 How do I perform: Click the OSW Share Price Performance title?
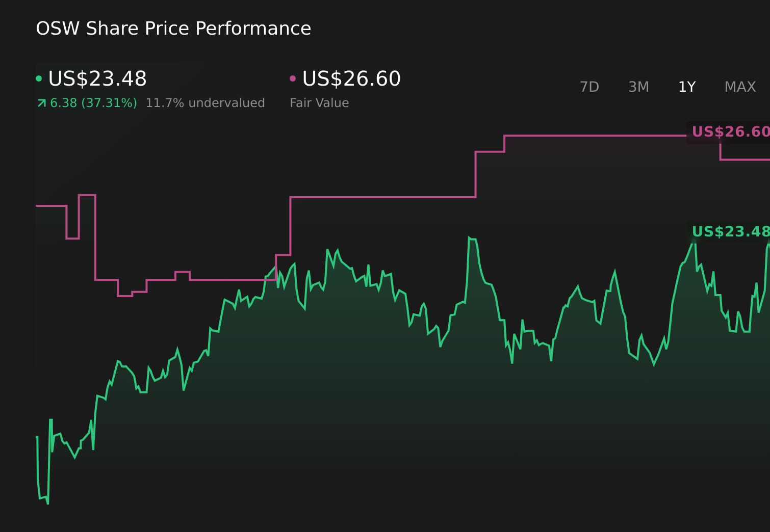click(x=173, y=29)
